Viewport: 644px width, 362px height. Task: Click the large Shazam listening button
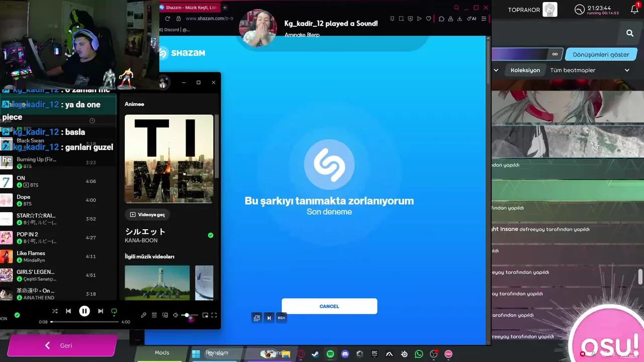pos(330,164)
